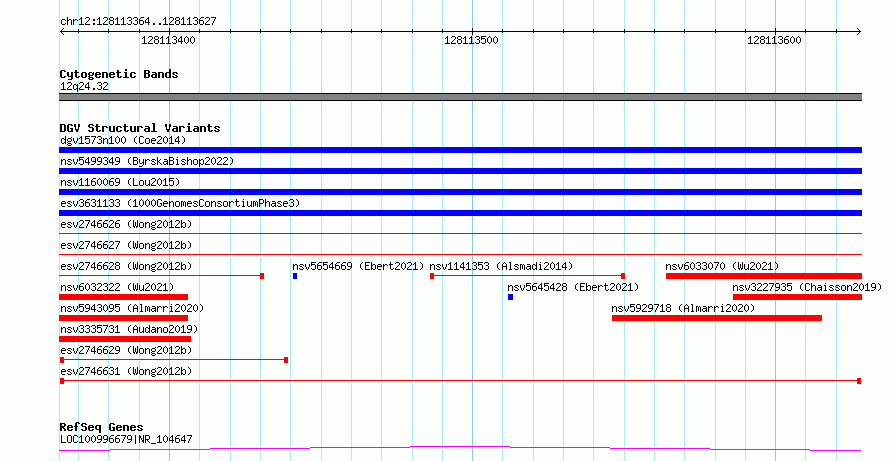890x461 pixels.
Task: Click the nsv5499349 (ByrskaBishop2022) label
Action: tap(147, 161)
